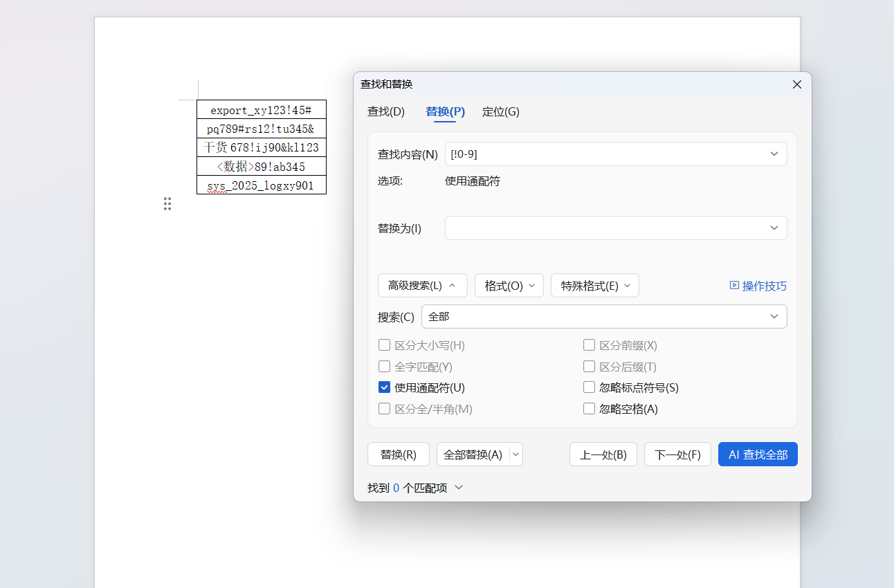Enable the 忽略空格 ignore whitespace checkbox
The height and width of the screenshot is (588, 894).
point(589,408)
